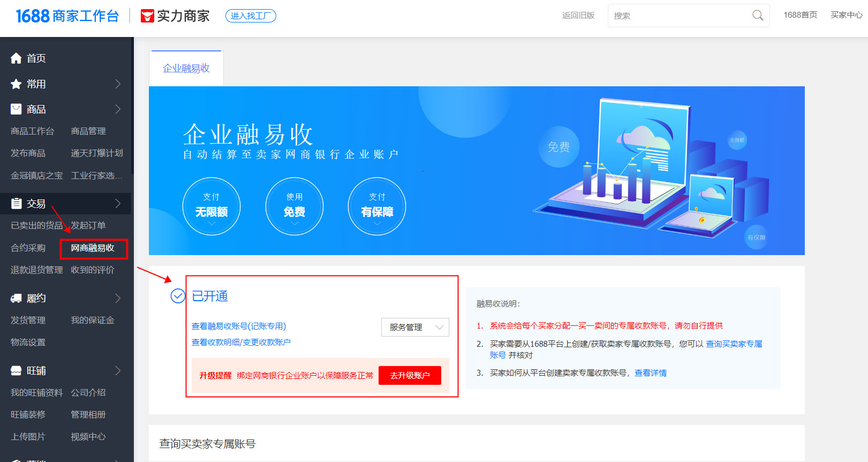This screenshot has width=868, height=462.
Task: Click the shopping bag icon beside 商品
Action: (16, 109)
